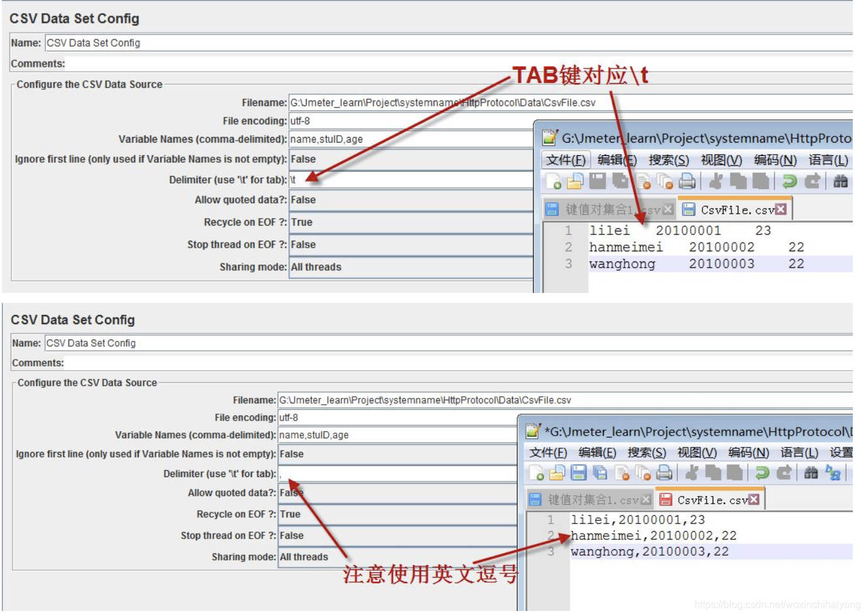Open 'Recycle on EOF' combo in lower config

click(397, 514)
